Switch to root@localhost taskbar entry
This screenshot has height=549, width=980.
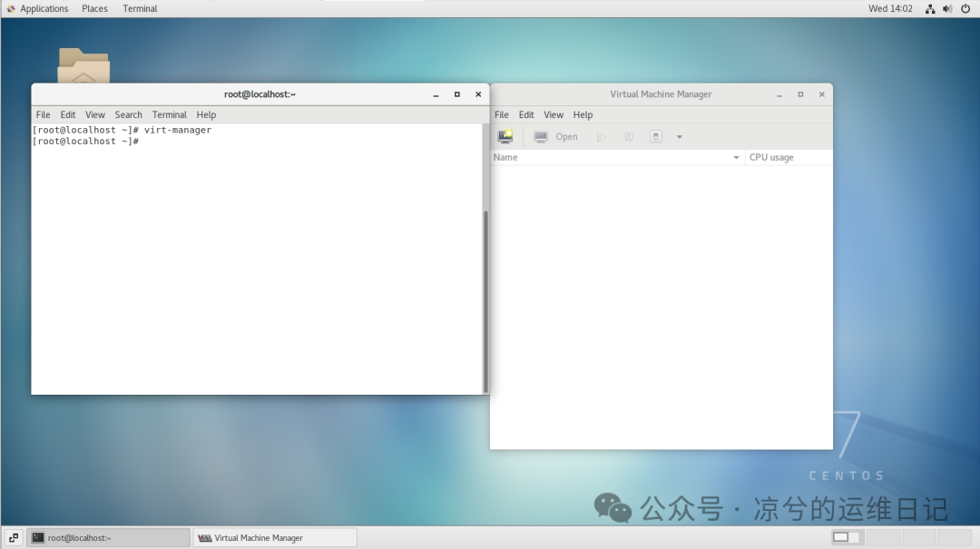pos(109,538)
